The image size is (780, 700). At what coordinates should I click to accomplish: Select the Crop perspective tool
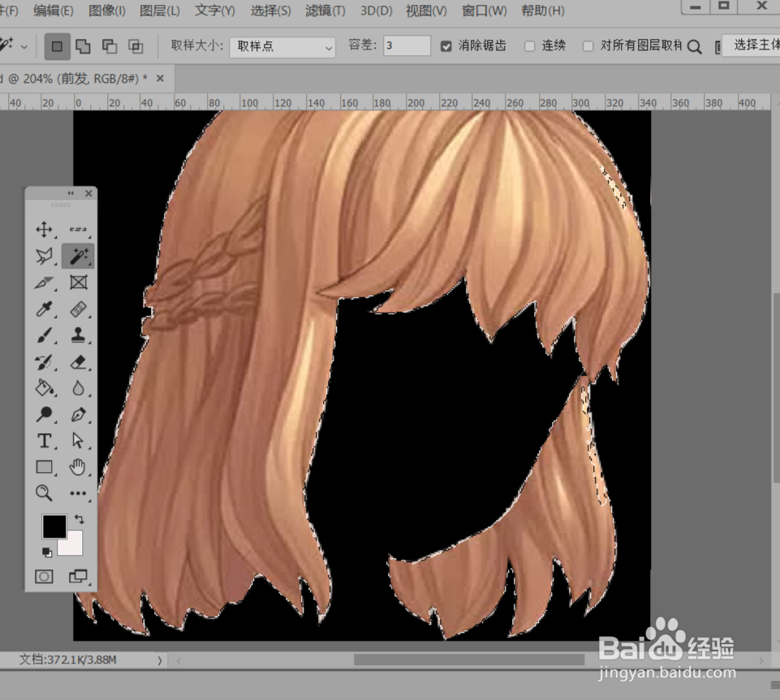tap(45, 282)
